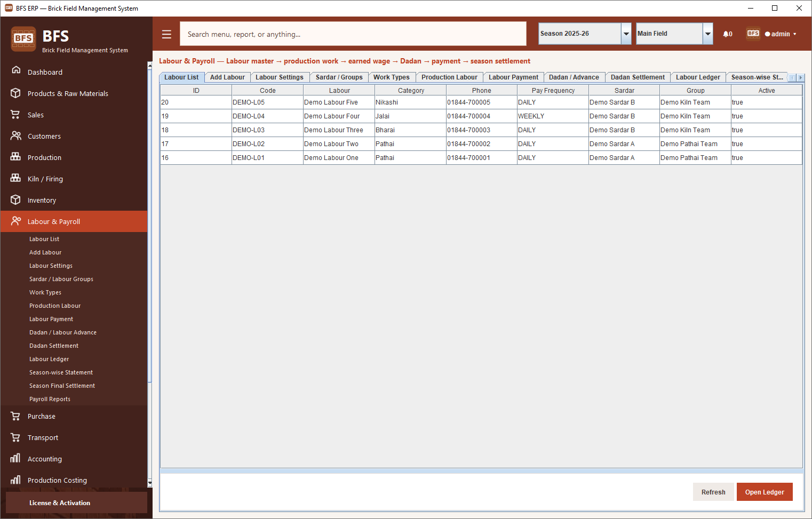Click WEEKLY pay frequency cell
Image resolution: width=812 pixels, height=519 pixels.
553,116
